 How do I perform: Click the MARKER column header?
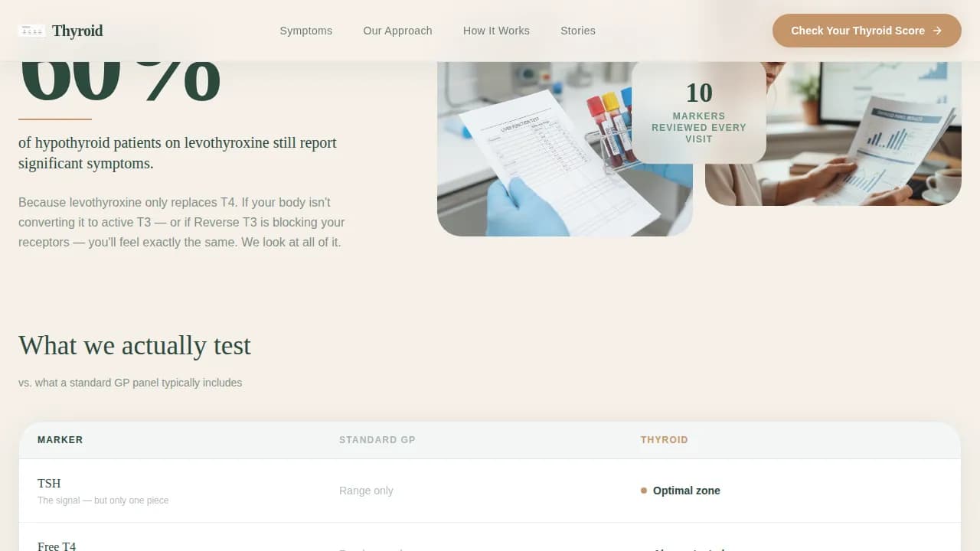[60, 440]
